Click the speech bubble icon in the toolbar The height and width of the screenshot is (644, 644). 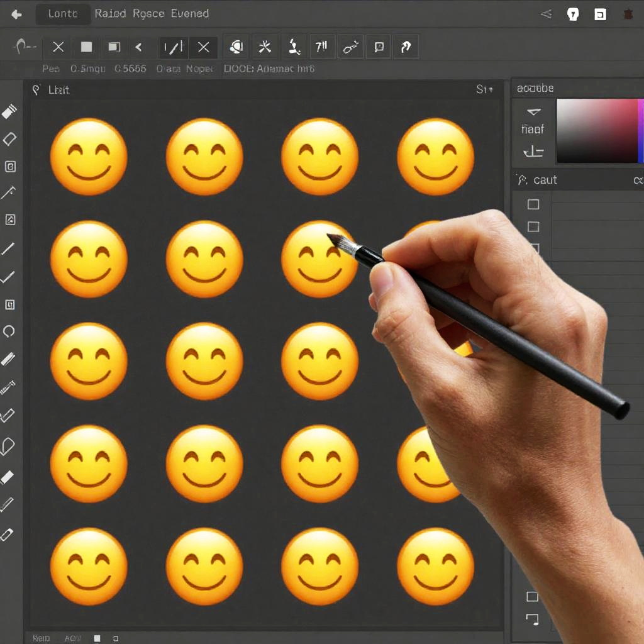tap(379, 47)
